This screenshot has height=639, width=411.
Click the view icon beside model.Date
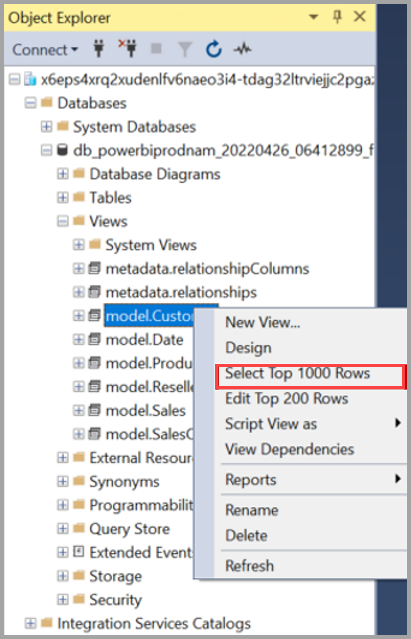(95, 339)
